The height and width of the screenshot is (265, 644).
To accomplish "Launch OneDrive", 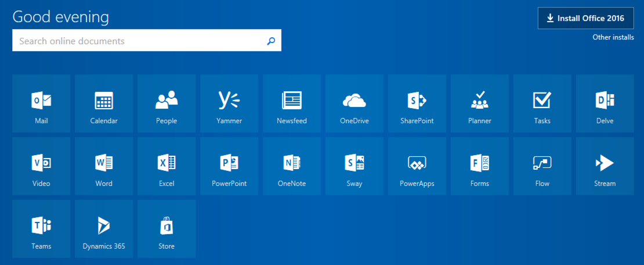I will (354, 103).
